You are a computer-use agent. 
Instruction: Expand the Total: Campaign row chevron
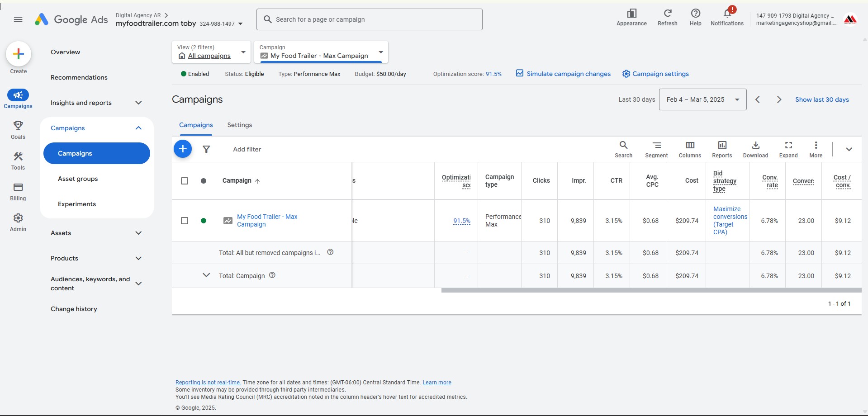coord(206,275)
